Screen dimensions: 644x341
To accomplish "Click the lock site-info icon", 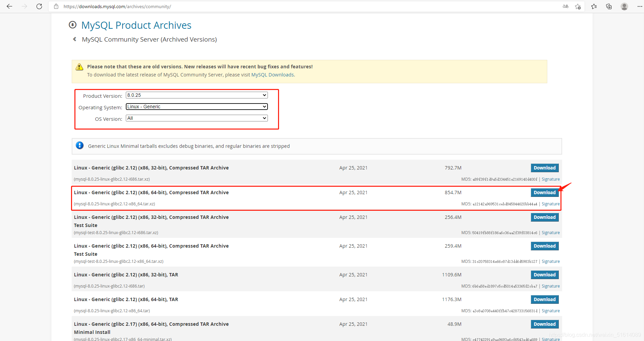I will (56, 6).
